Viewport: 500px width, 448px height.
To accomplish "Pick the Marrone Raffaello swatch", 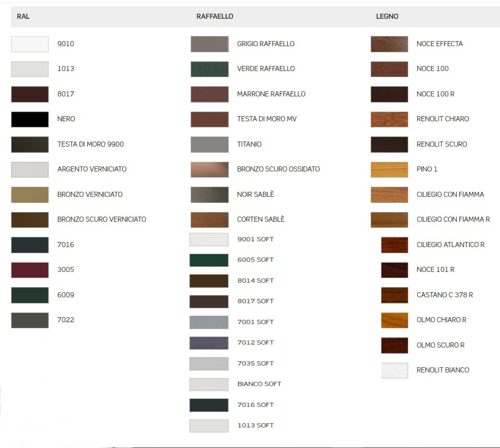I will pos(209,94).
